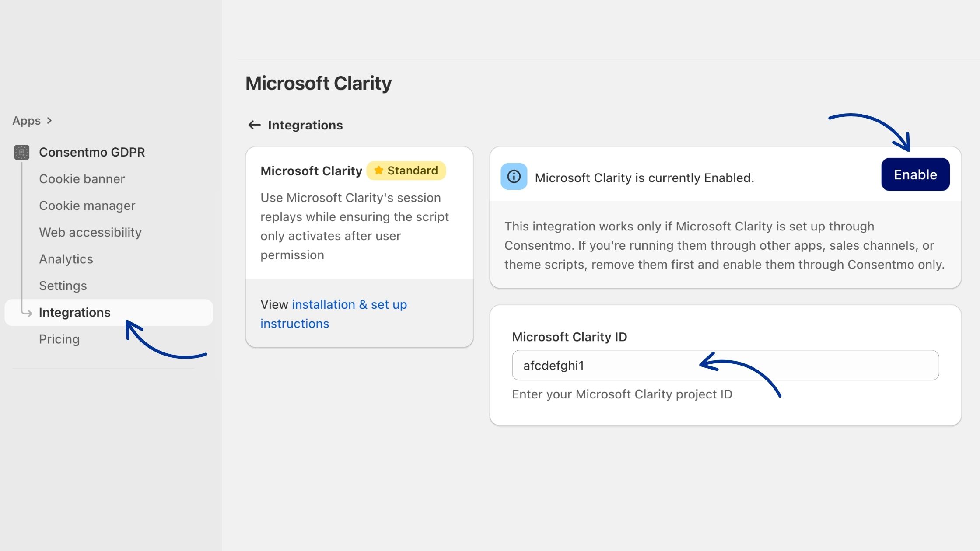Select the Settings menu item

63,286
